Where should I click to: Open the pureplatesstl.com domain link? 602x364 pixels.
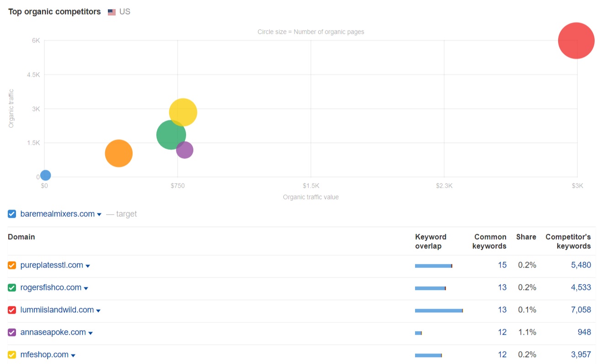(52, 265)
